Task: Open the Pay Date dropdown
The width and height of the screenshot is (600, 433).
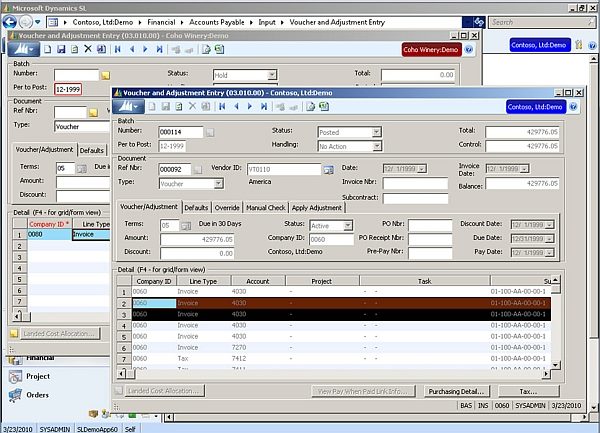Action: click(x=547, y=255)
